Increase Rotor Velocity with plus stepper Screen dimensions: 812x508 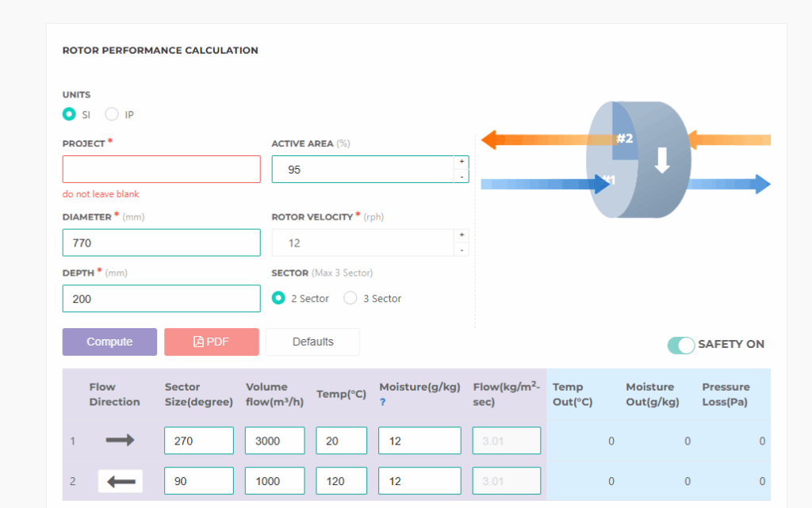pyautogui.click(x=462, y=235)
